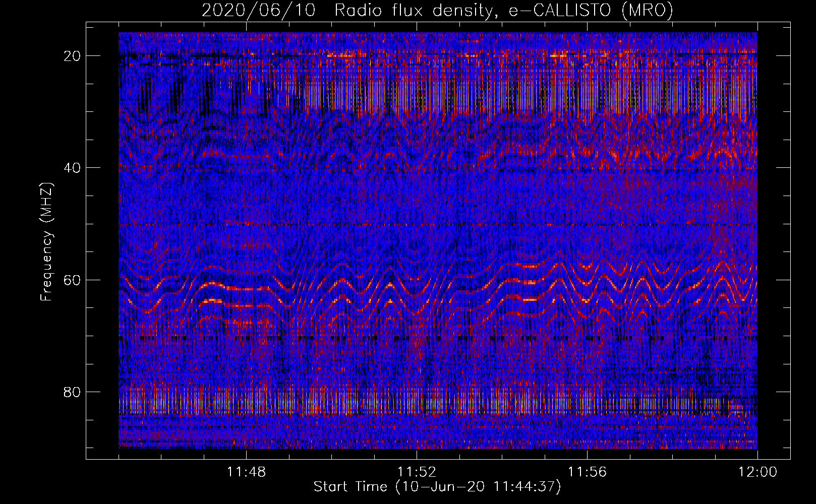Click the "Start Time (10-Jun-20 11:44:37)" label
Viewport: 816px width, 504px height.
pos(437,487)
